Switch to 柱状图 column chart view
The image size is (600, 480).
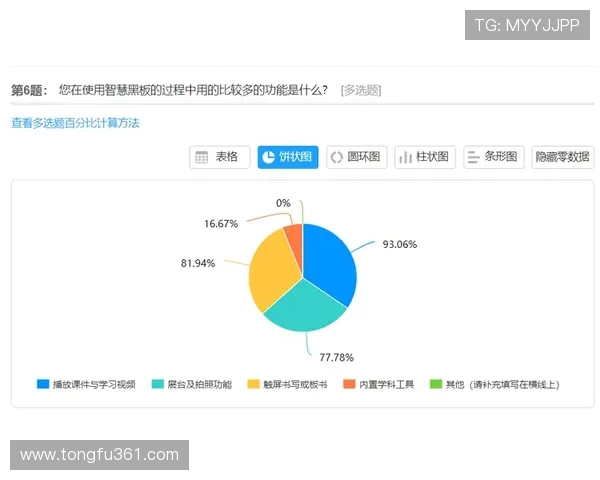click(425, 157)
